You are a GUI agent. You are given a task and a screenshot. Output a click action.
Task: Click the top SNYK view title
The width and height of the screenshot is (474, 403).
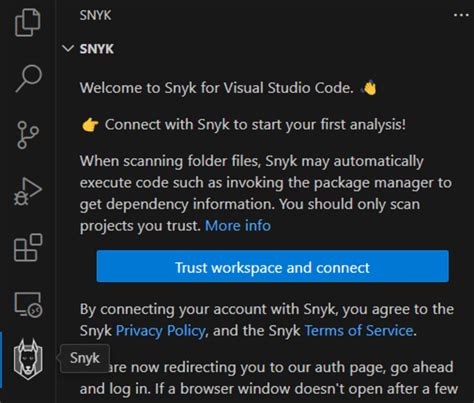[x=95, y=15]
